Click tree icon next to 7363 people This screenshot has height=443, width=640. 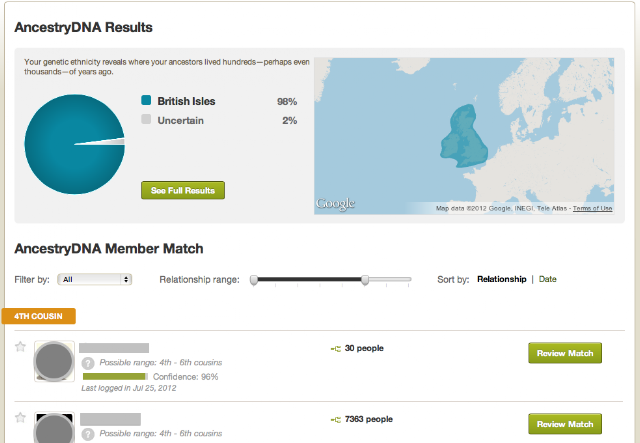pyautogui.click(x=335, y=420)
